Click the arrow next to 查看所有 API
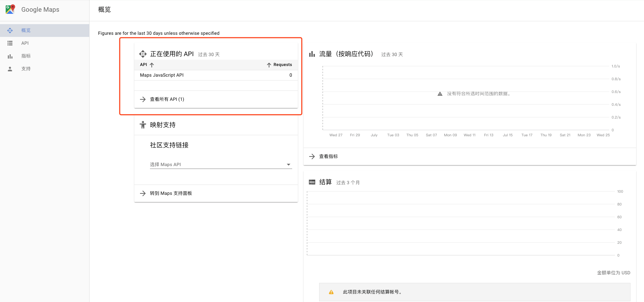 point(143,99)
